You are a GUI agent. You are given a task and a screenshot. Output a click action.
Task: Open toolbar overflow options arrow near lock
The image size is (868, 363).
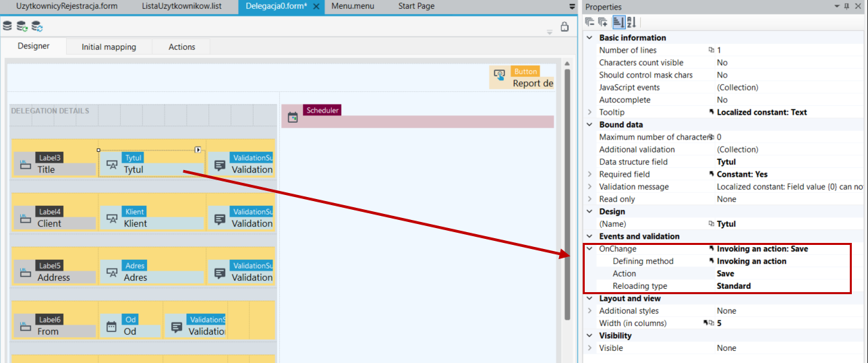(x=549, y=31)
